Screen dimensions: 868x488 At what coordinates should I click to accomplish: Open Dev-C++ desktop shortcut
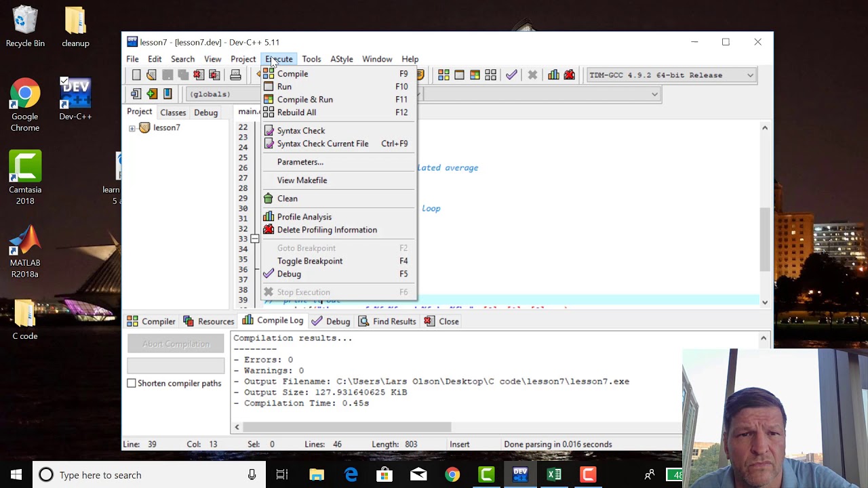click(75, 100)
